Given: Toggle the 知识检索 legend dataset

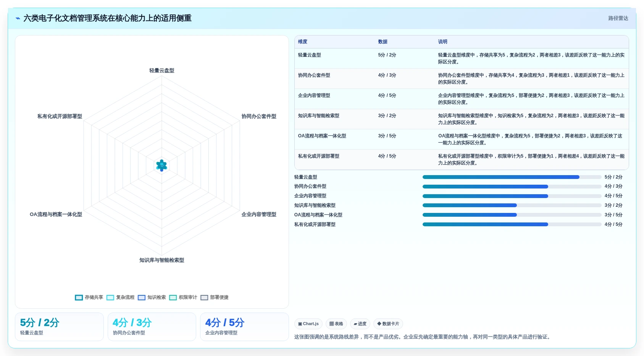Looking at the screenshot, I should click(x=152, y=297).
